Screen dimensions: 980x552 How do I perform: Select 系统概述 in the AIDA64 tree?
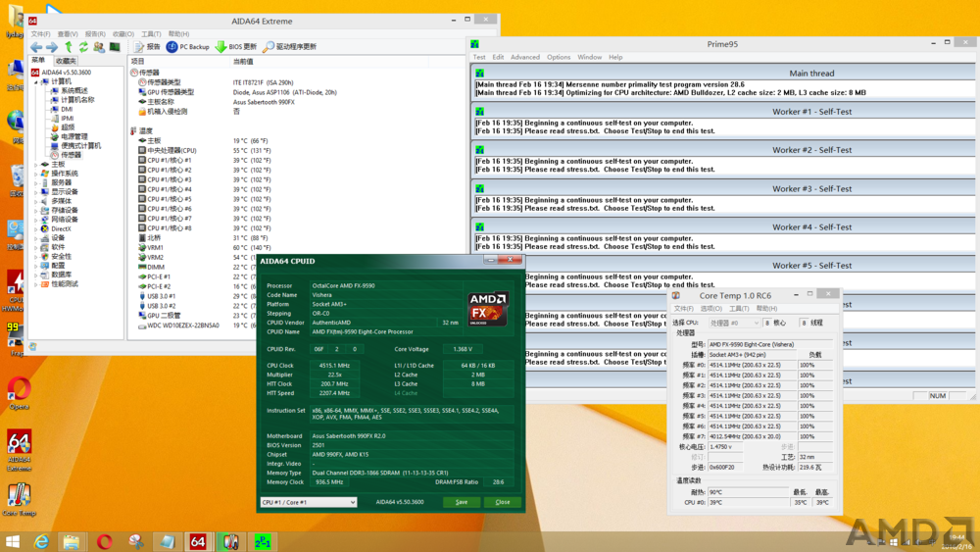(73, 90)
